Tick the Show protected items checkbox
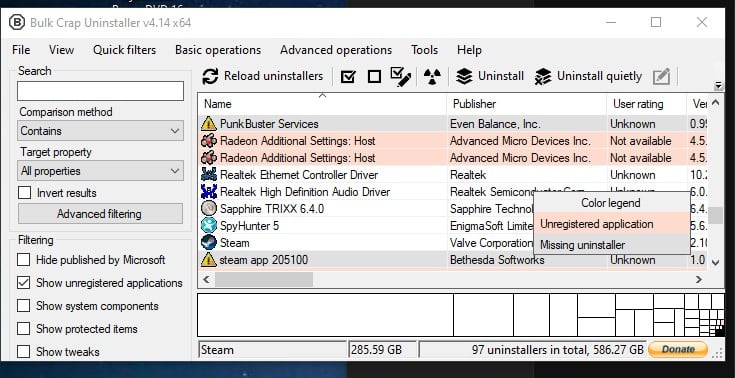The image size is (735, 378). [23, 329]
